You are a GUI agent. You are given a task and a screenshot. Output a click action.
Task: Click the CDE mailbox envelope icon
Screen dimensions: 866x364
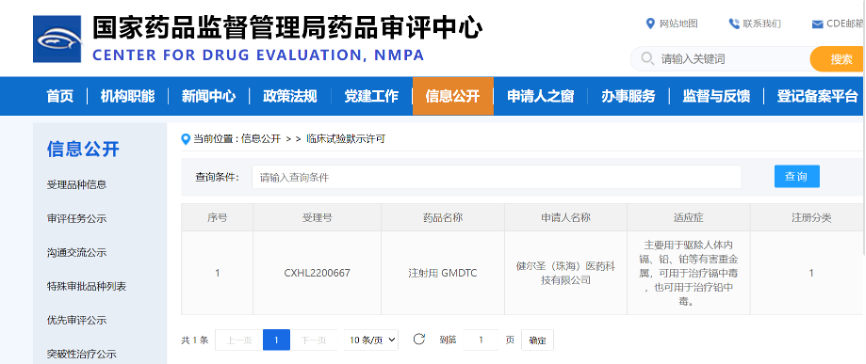[x=817, y=24]
